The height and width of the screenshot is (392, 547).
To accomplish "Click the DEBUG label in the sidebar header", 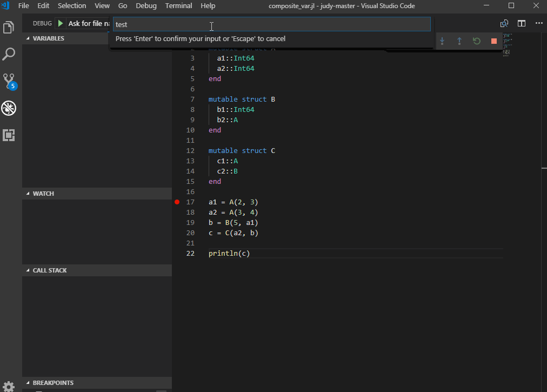I will tap(42, 23).
